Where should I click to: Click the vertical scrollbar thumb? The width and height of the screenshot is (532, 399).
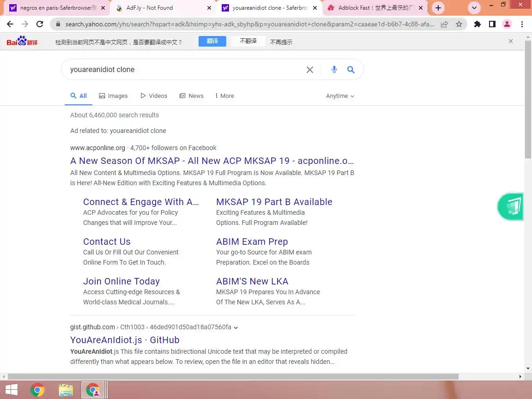point(528,99)
